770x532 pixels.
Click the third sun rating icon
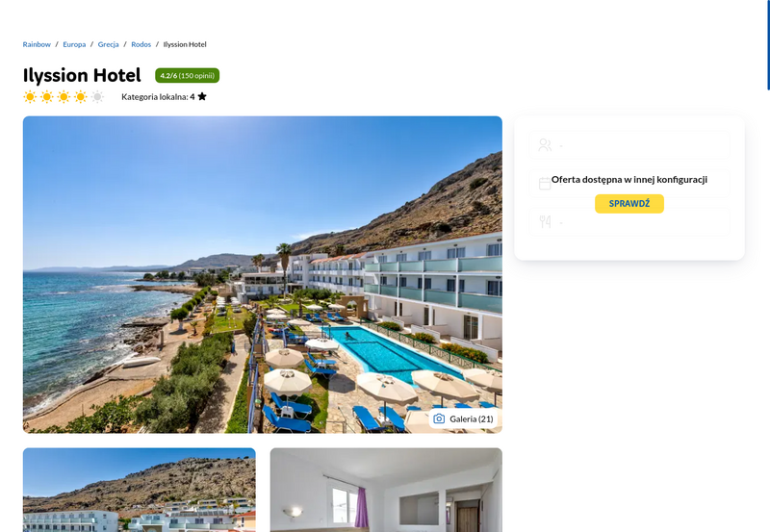[64, 96]
